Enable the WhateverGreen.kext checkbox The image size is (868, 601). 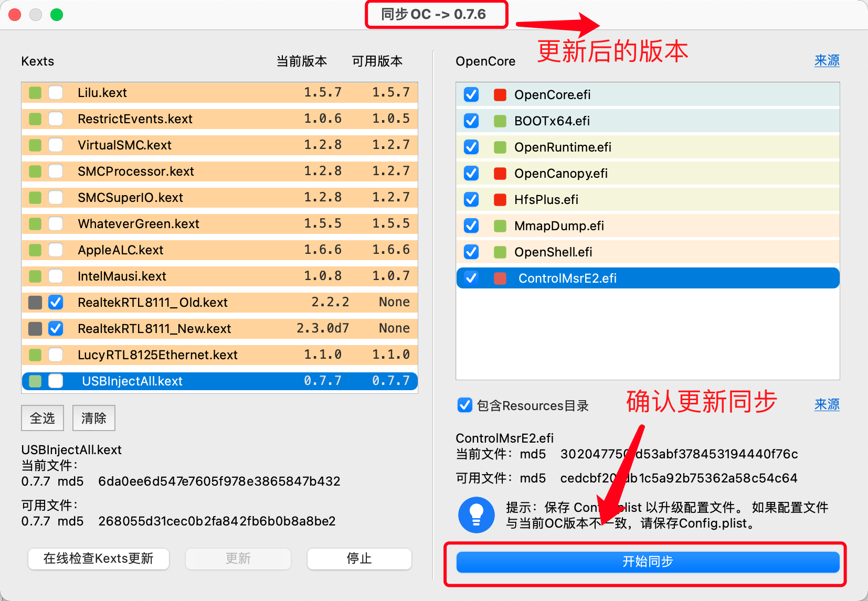click(56, 224)
